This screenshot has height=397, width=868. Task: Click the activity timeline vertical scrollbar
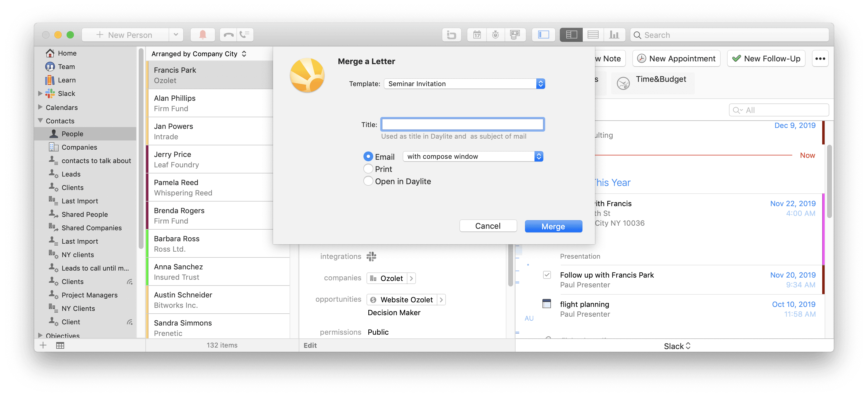829,181
